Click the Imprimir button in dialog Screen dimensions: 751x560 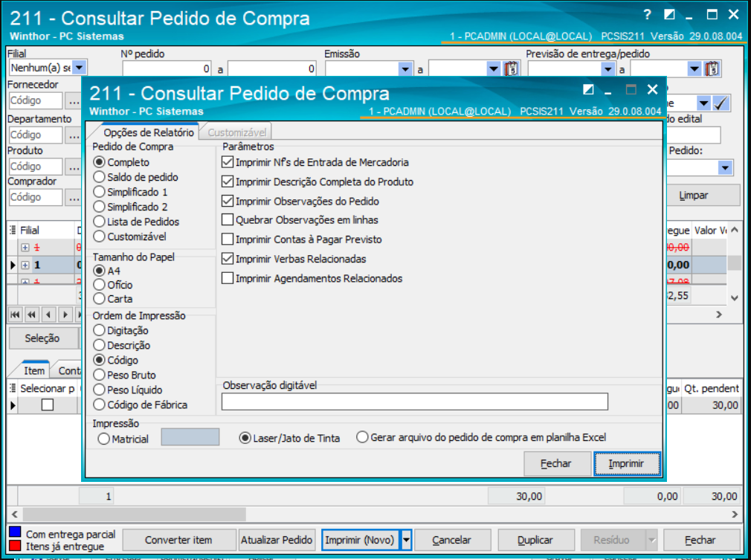627,464
